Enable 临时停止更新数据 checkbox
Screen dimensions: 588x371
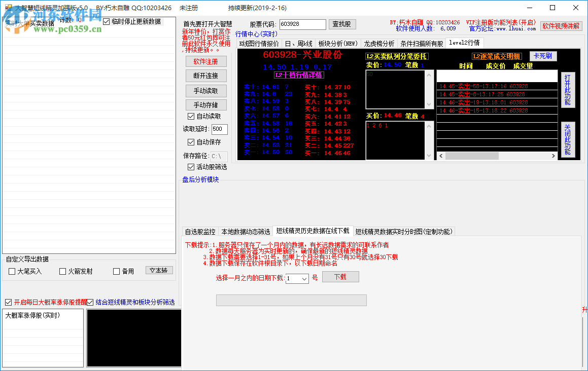coord(106,21)
